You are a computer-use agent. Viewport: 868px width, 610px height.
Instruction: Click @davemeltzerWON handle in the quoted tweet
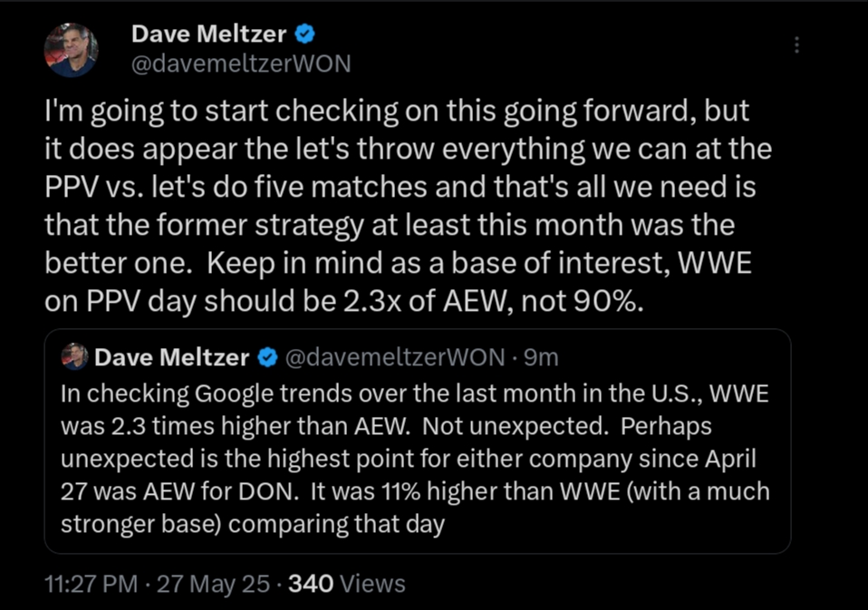pyautogui.click(x=393, y=358)
